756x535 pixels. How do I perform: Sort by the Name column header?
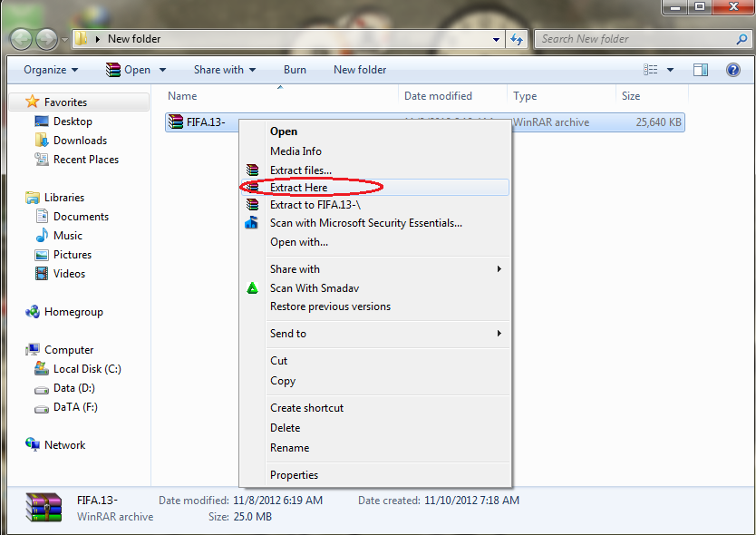click(x=280, y=95)
